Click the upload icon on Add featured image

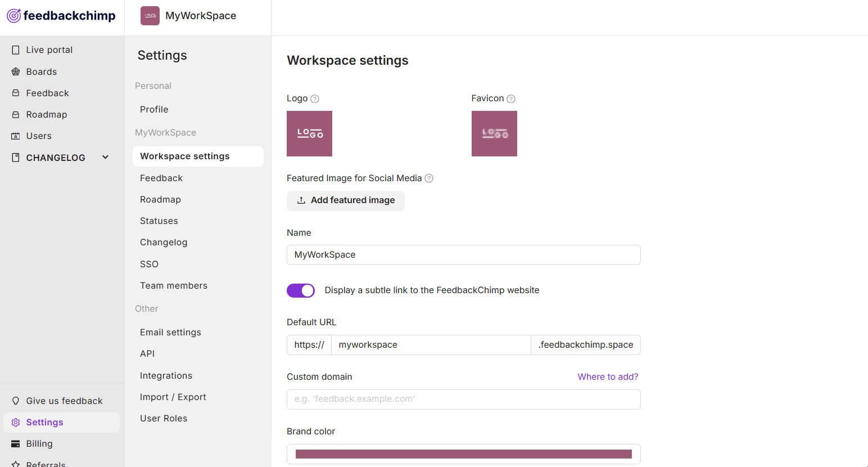pyautogui.click(x=301, y=200)
